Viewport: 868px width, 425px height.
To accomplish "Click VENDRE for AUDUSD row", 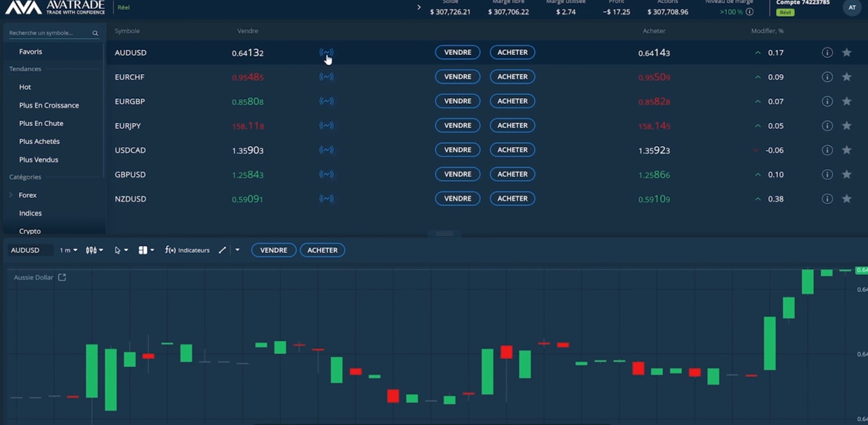I will coord(458,52).
